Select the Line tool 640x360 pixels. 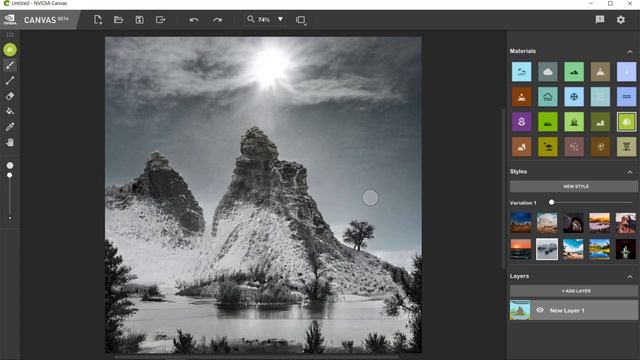10,80
